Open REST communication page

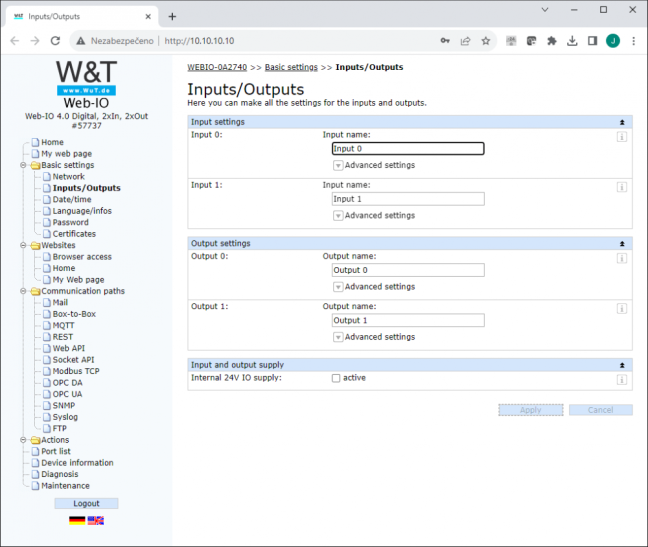click(62, 337)
